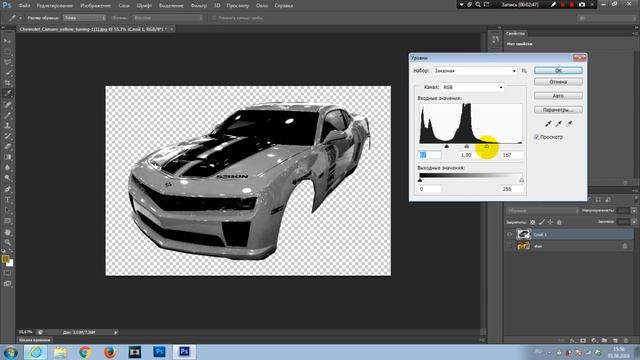Screen dimensions: 640x360
Task: Open the sample size Точка dropdown
Action: 84,18
